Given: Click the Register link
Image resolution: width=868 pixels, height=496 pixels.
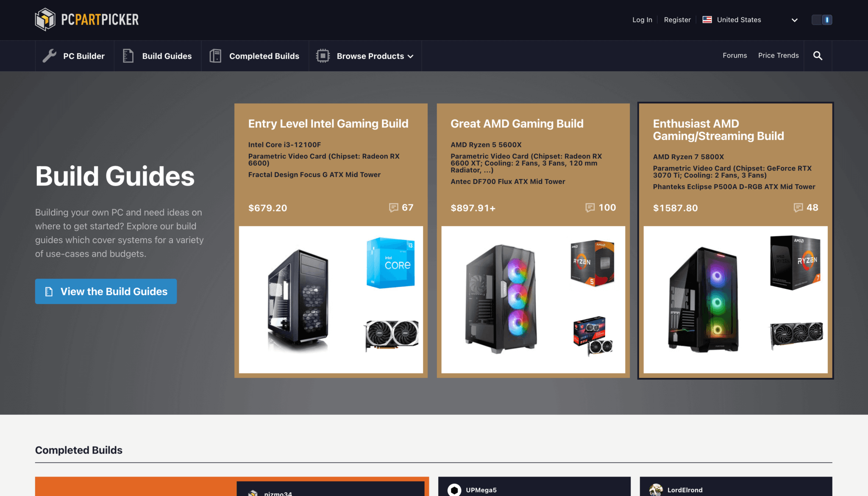Looking at the screenshot, I should [677, 19].
